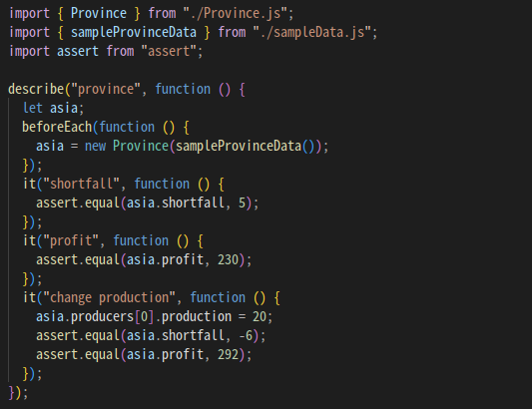Image resolution: width=532 pixels, height=409 pixels.
Task: Click sampleProvinceData in the second import line
Action: coord(134,33)
